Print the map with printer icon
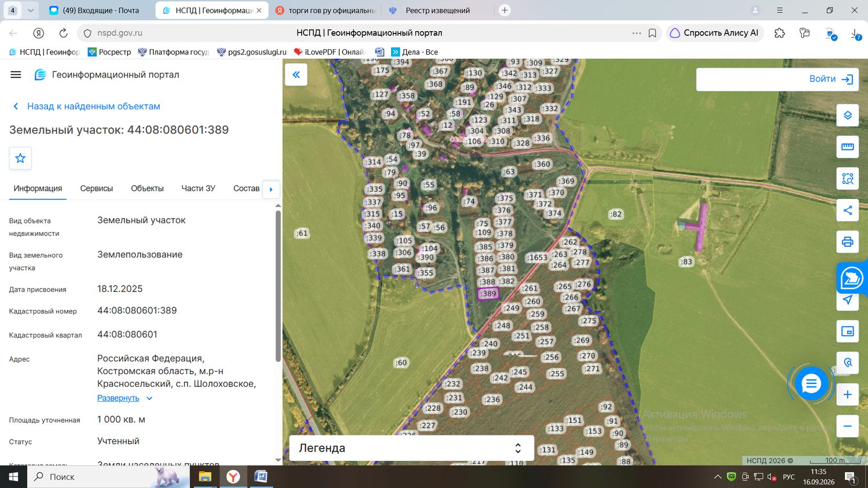The image size is (868, 488). (848, 242)
